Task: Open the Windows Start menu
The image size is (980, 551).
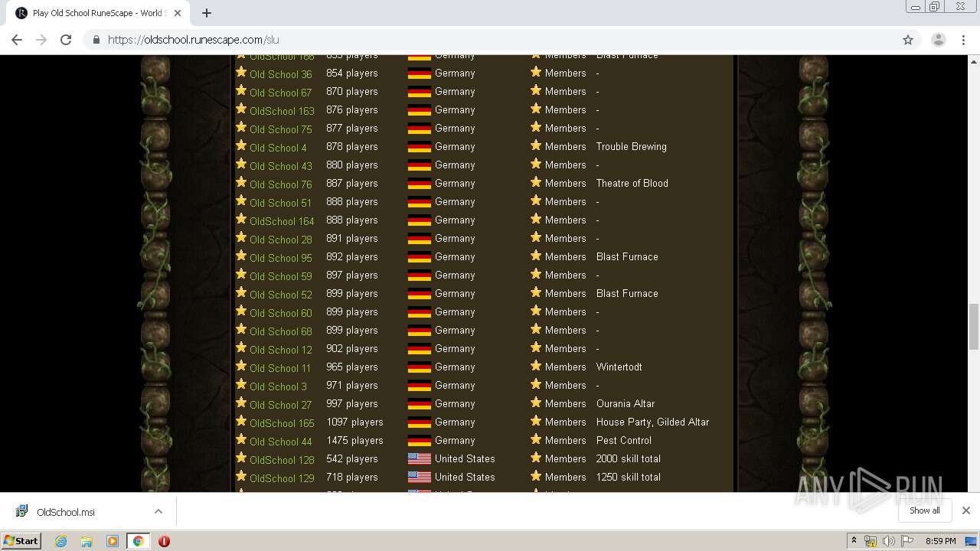Action: (x=21, y=540)
